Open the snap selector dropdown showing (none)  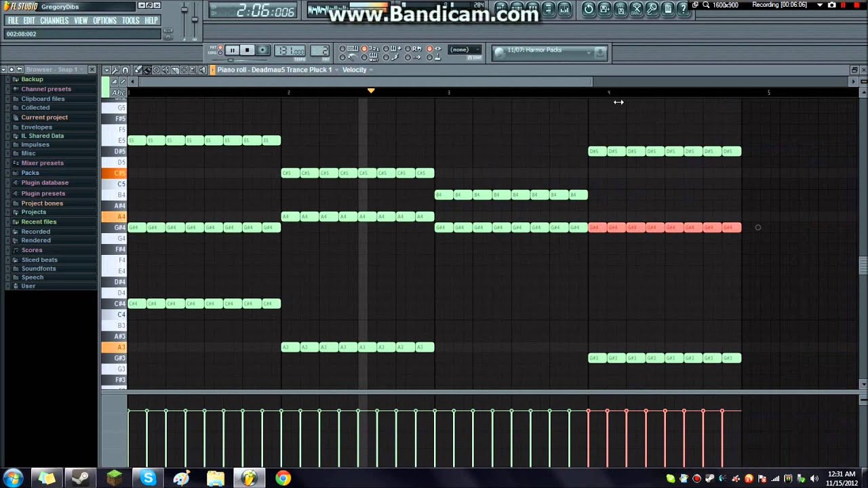[x=464, y=49]
